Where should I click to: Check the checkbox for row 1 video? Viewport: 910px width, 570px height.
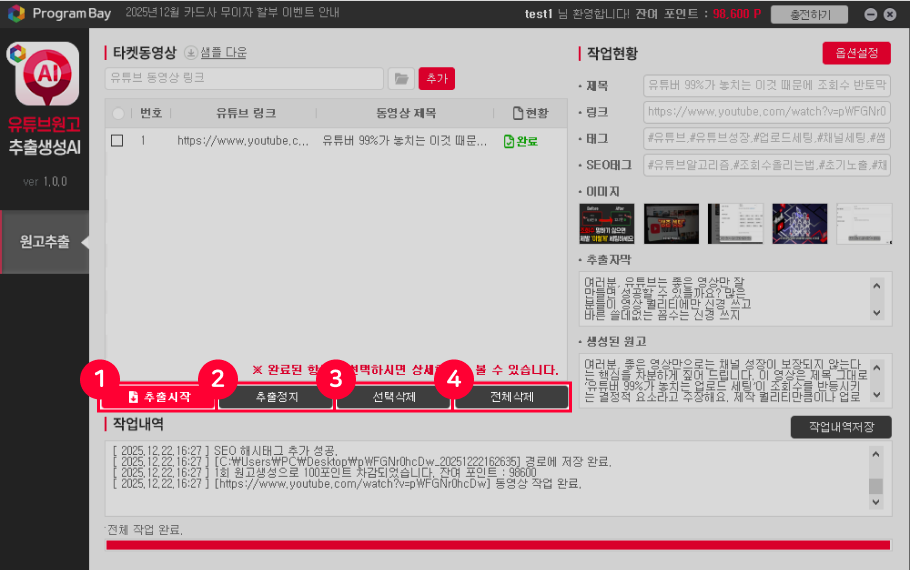pyautogui.click(x=117, y=141)
